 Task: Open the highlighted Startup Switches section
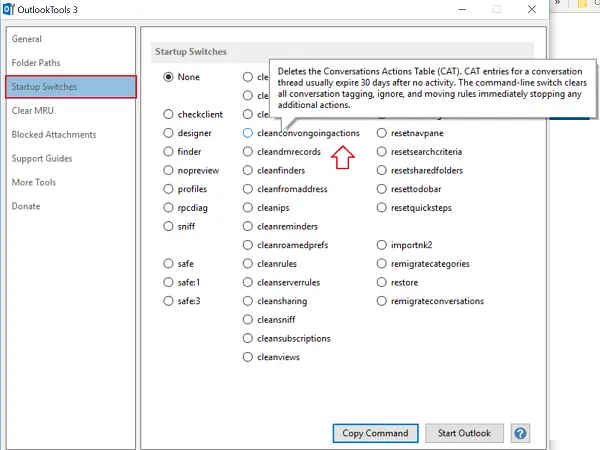click(71, 87)
